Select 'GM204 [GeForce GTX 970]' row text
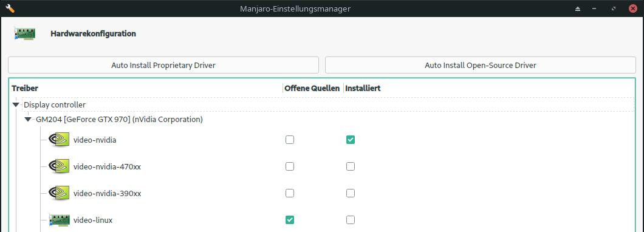The width and height of the screenshot is (644, 232). pyautogui.click(x=120, y=120)
